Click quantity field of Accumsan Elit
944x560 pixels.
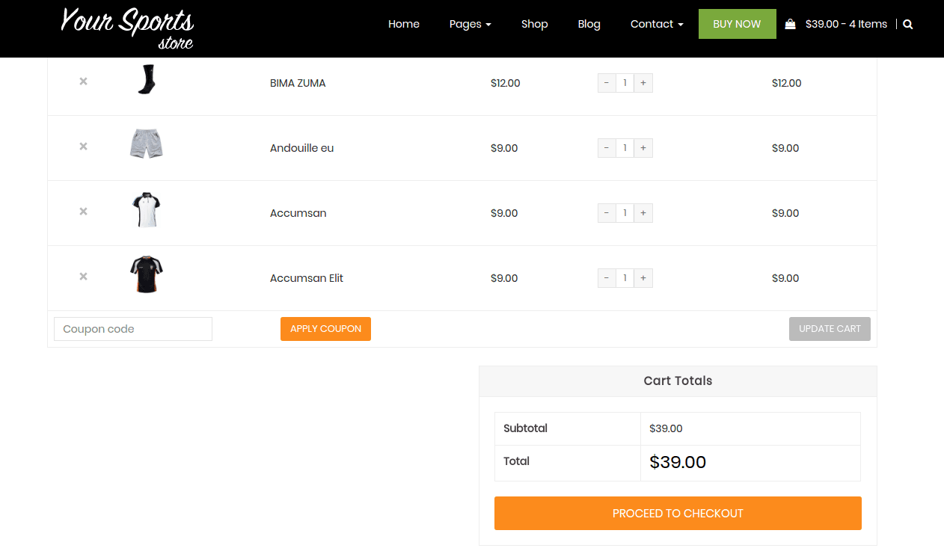[625, 278]
